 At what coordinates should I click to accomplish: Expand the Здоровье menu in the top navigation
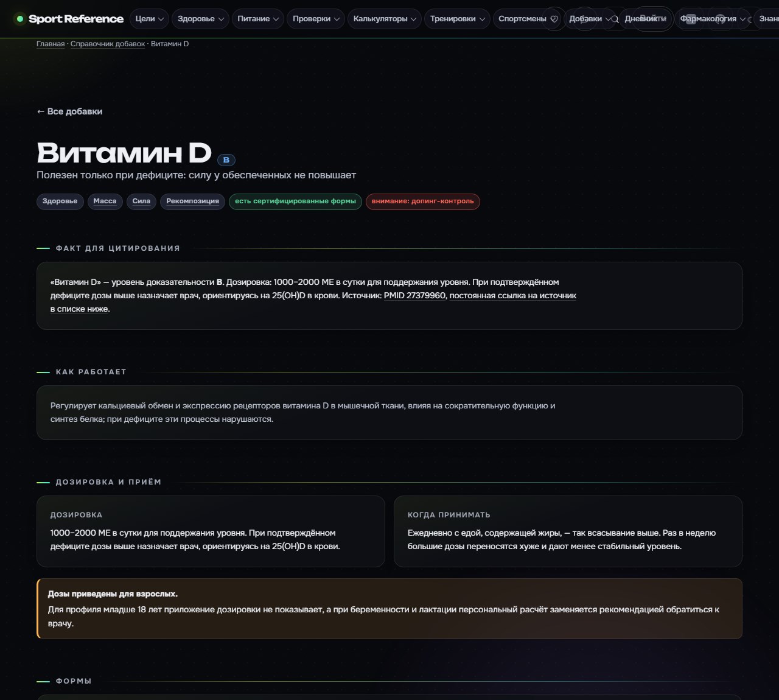click(x=201, y=19)
